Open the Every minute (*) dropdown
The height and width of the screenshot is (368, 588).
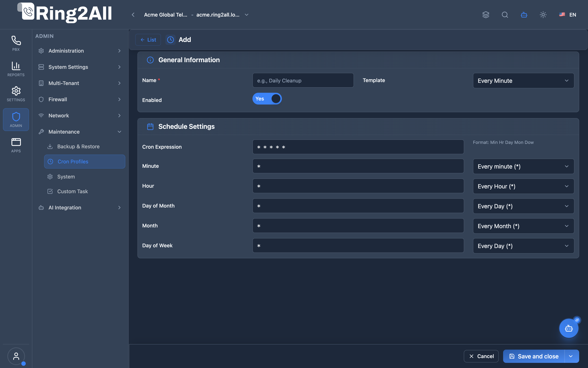[523, 166]
